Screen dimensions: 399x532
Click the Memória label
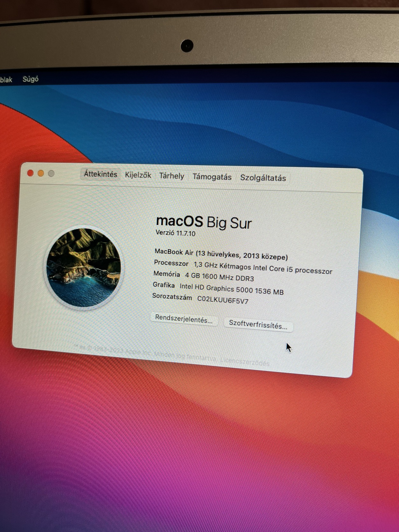point(167,274)
